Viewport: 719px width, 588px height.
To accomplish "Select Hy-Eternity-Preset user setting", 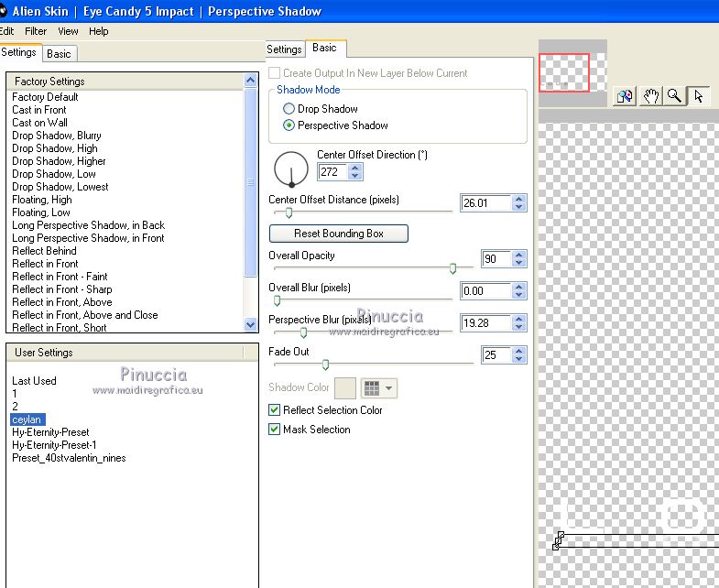I will point(50,432).
